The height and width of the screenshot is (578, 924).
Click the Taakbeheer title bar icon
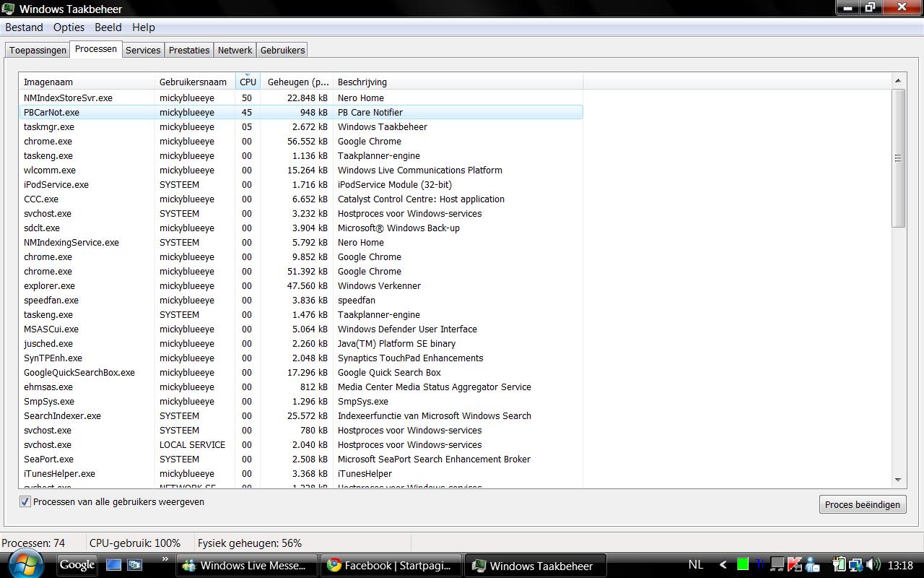coord(9,9)
